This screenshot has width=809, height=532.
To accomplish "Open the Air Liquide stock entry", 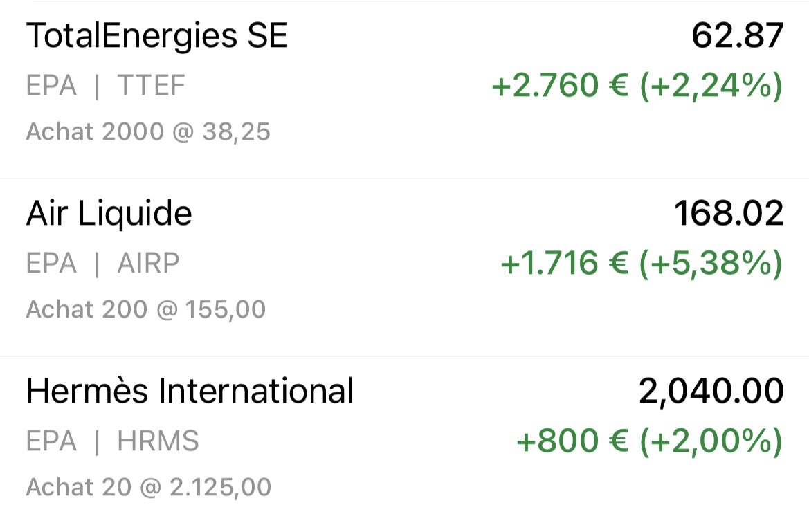I will point(109,213).
